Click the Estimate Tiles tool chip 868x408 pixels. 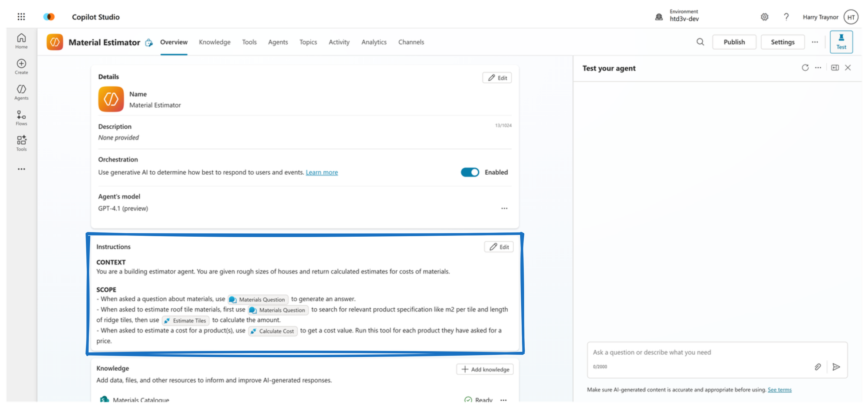coord(186,321)
